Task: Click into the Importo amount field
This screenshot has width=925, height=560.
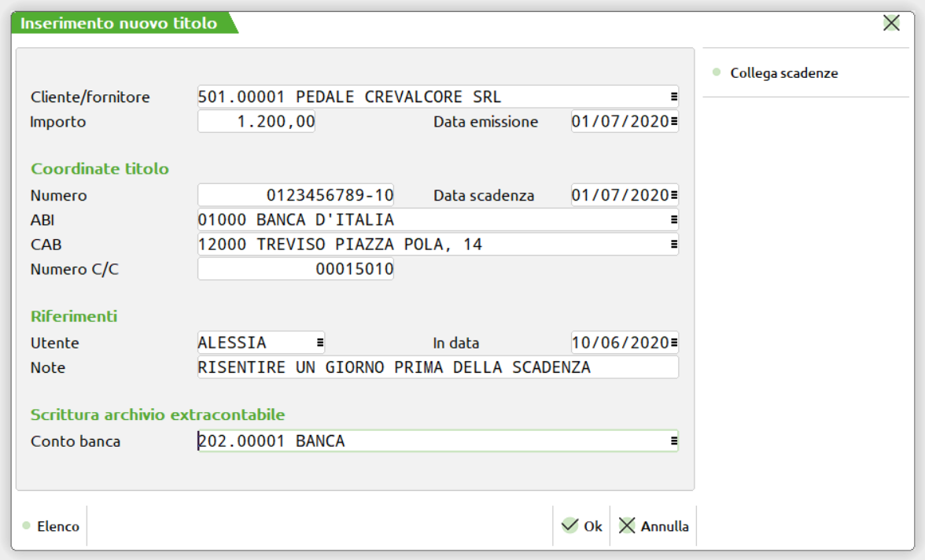Action: [256, 122]
